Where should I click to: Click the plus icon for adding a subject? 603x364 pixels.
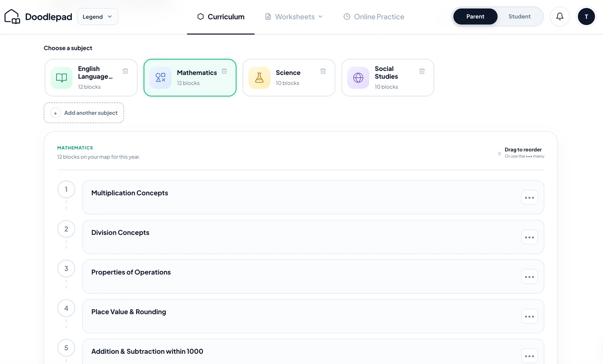click(x=55, y=113)
